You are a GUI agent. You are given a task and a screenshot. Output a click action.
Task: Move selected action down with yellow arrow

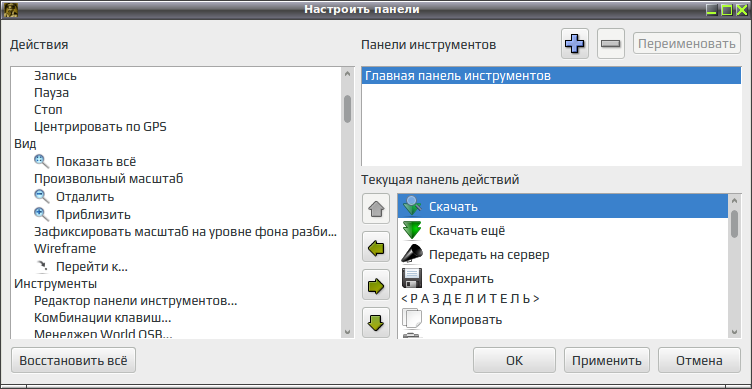point(376,322)
